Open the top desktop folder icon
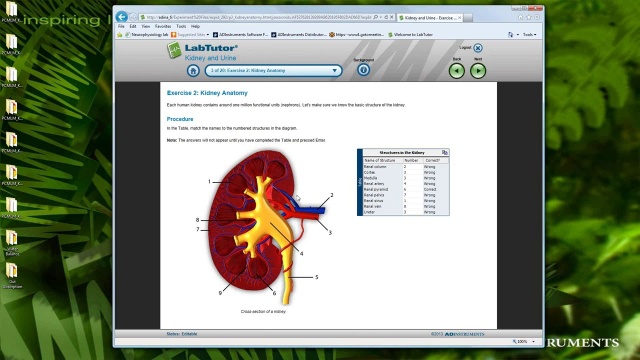Screen dimensions: 640x360 click(12, 11)
